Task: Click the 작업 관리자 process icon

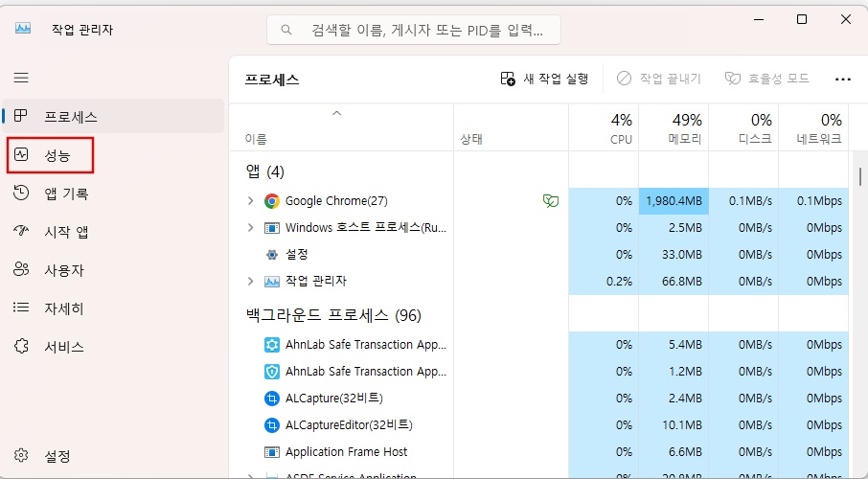Action: [271, 282]
